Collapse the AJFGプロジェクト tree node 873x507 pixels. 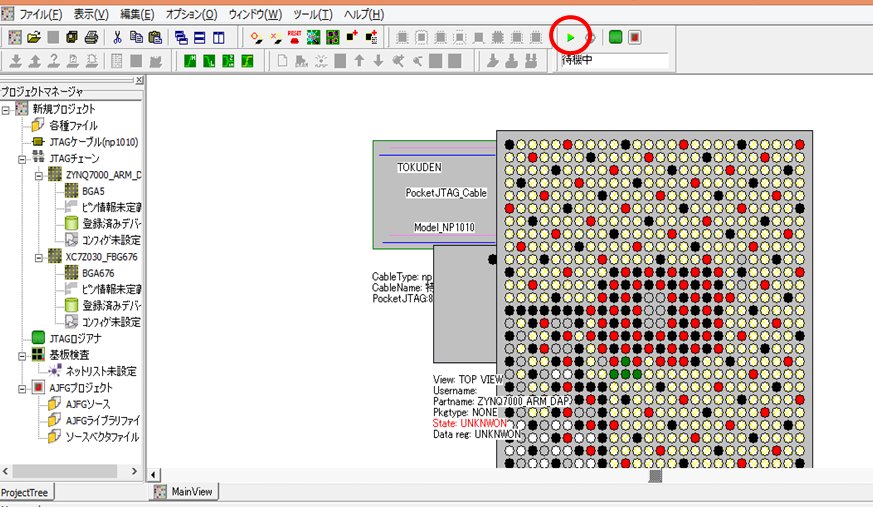coord(23,387)
